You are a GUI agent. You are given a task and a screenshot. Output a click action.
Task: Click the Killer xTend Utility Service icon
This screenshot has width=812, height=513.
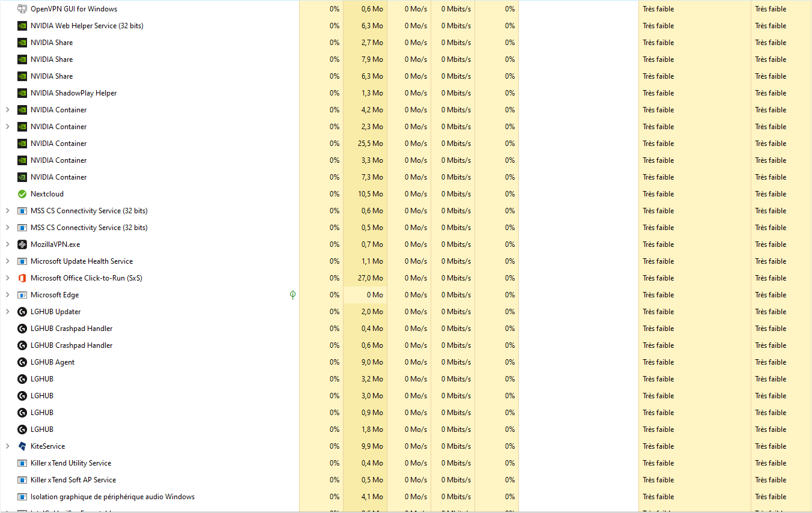pyautogui.click(x=22, y=463)
